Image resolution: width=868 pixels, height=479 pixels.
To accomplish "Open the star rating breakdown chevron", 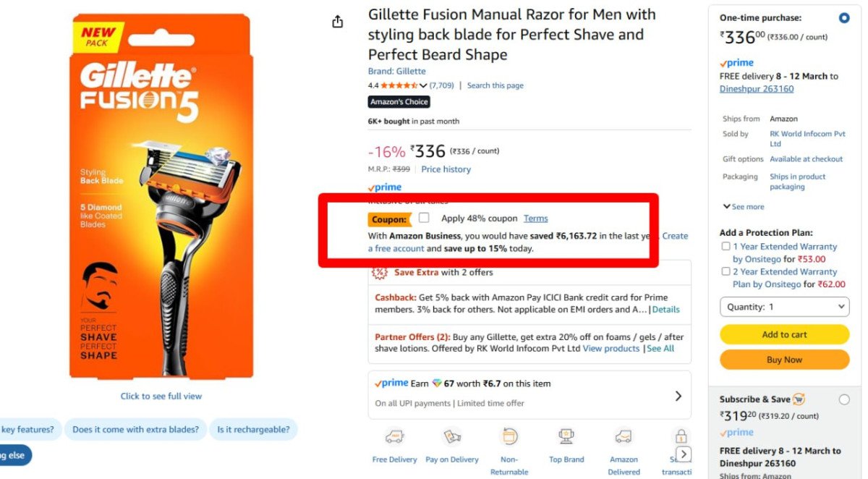I will coord(423,85).
